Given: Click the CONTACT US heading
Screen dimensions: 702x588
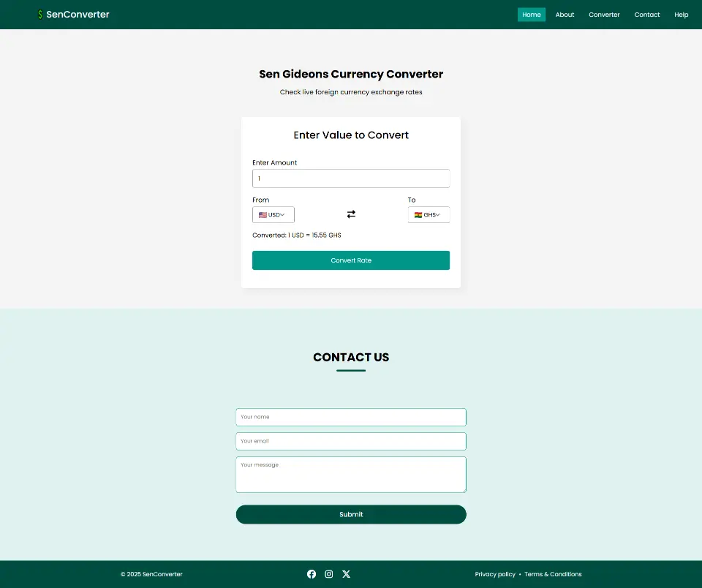Looking at the screenshot, I should [x=351, y=357].
